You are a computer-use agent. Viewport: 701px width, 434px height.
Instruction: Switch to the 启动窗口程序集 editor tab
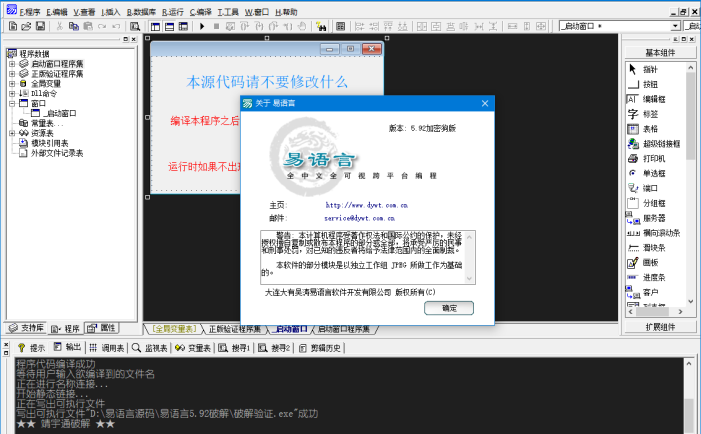[x=344, y=329]
